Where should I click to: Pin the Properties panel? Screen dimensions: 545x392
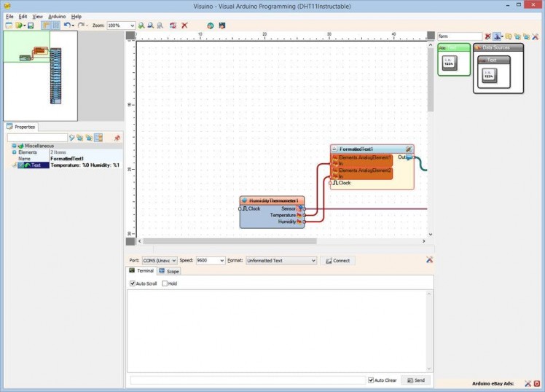pos(117,138)
